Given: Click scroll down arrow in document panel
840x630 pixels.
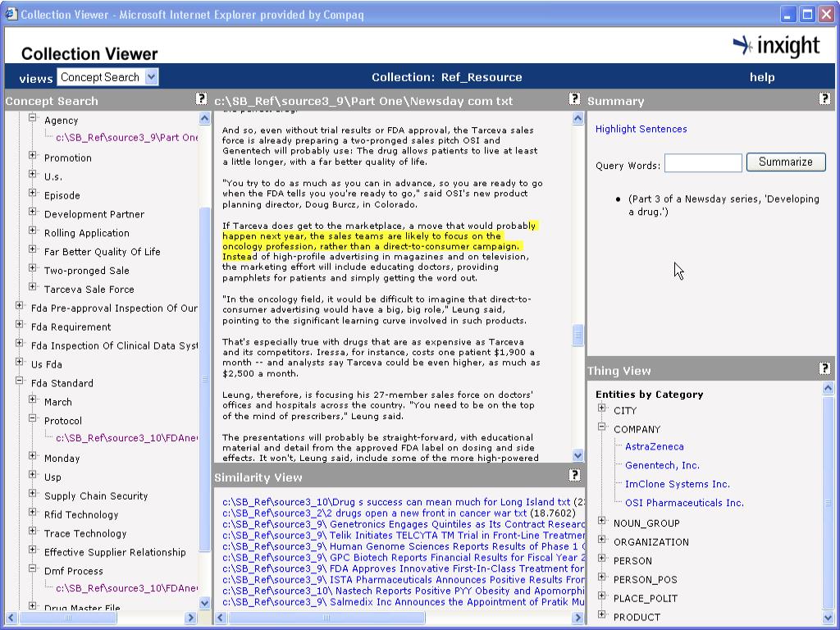Looking at the screenshot, I should (577, 455).
